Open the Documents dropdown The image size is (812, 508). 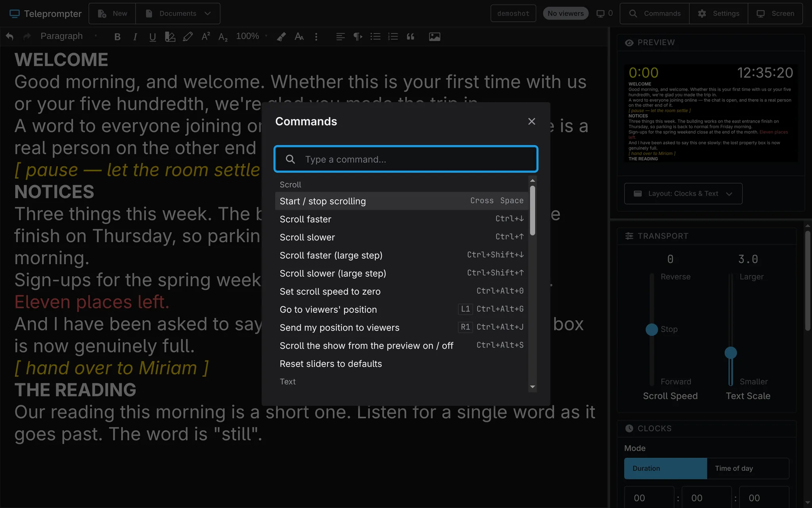tap(178, 13)
